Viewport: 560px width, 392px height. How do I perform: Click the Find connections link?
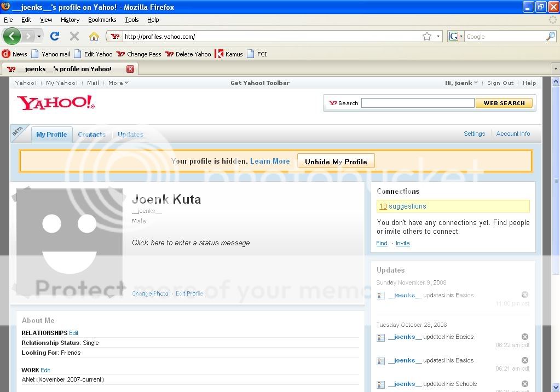(x=382, y=243)
